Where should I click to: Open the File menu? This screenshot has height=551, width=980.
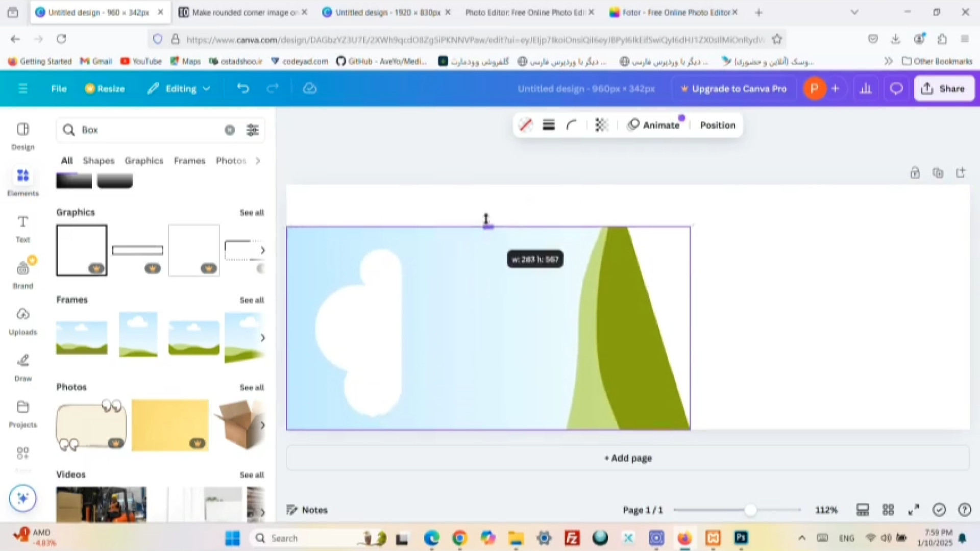59,89
